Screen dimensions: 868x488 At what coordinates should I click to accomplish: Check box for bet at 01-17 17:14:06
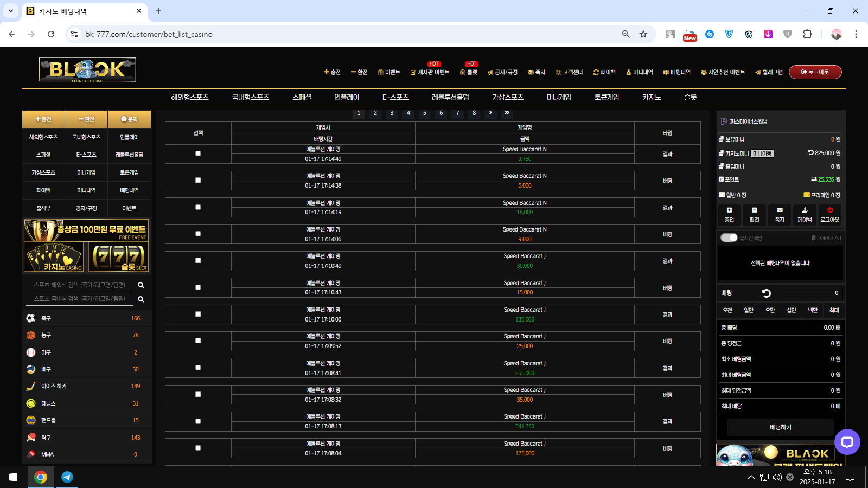click(198, 234)
